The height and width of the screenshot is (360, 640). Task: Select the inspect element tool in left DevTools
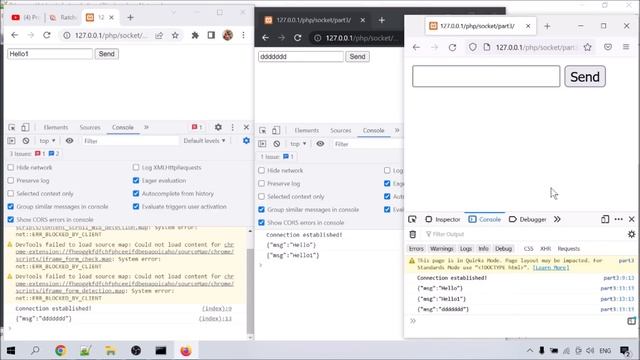coord(12,127)
